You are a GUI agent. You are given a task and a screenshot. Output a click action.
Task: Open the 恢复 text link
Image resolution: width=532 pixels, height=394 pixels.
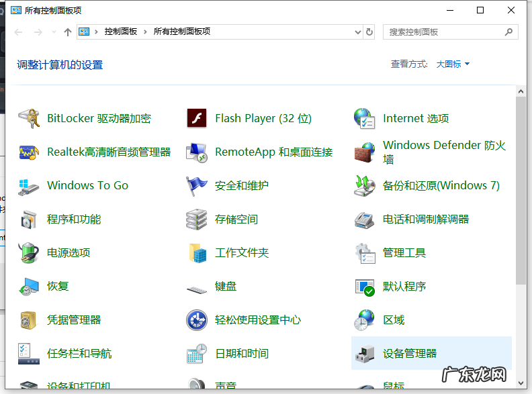click(58, 286)
